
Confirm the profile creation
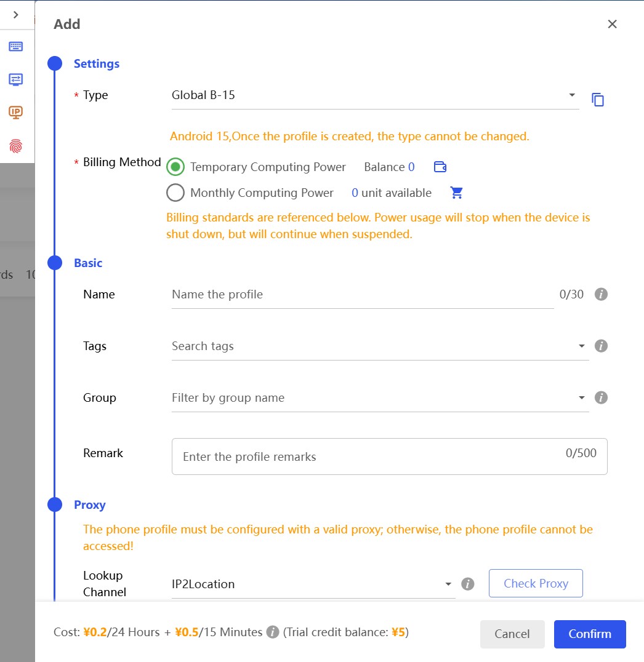click(589, 634)
